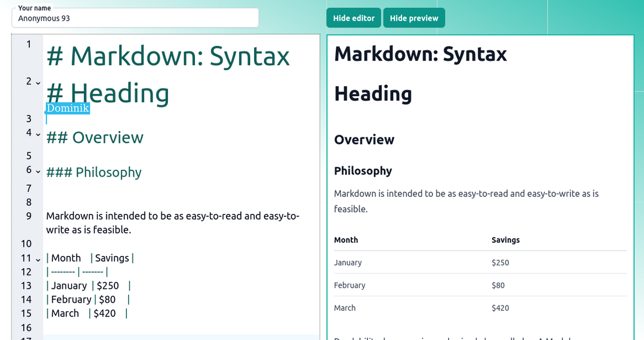
Task: Click the Month column header in preview
Action: (346, 240)
